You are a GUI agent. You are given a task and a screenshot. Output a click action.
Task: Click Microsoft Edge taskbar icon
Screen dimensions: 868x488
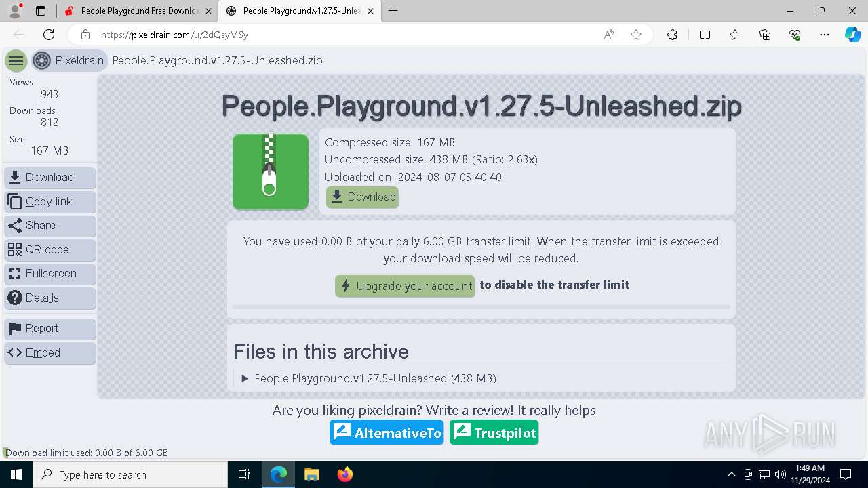(279, 474)
